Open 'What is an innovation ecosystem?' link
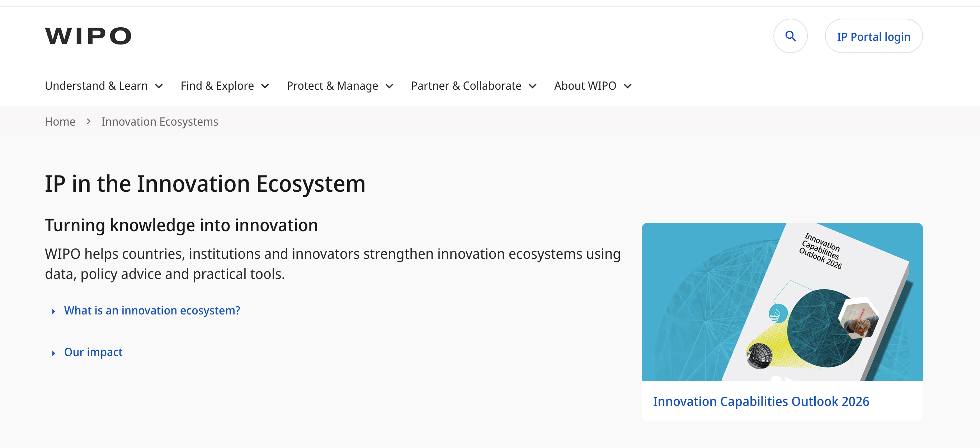This screenshot has width=980, height=448. click(152, 311)
